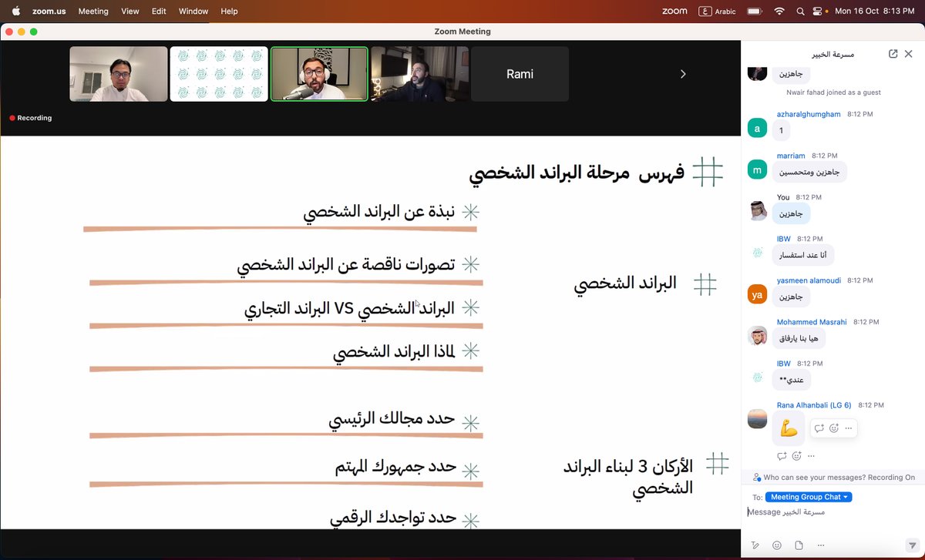Image resolution: width=925 pixels, height=560 pixels.
Task: Close the chat side panel
Action: 910,54
